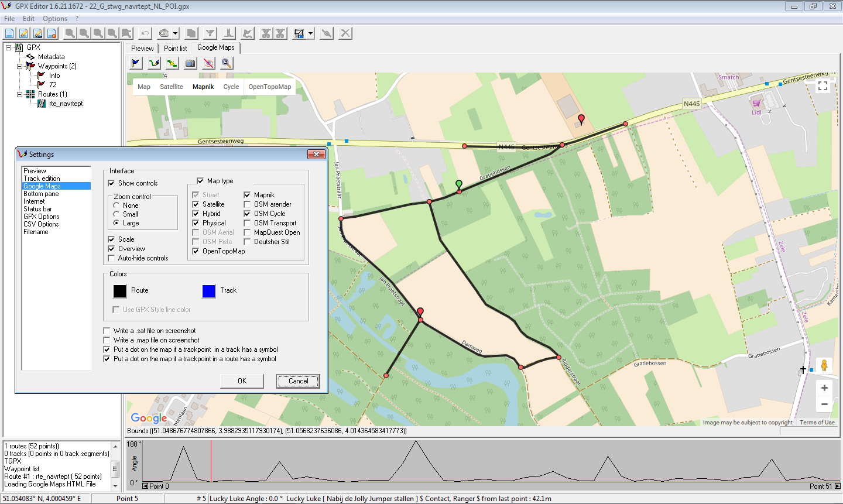The width and height of the screenshot is (843, 504).
Task: Click the funnel filter toolbar icon
Action: (210, 33)
